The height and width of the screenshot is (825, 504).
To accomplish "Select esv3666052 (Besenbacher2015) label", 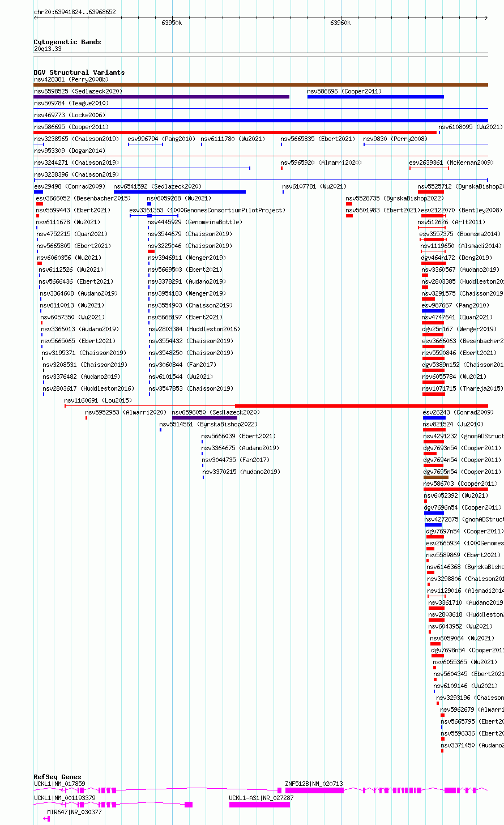I will 83,198.
